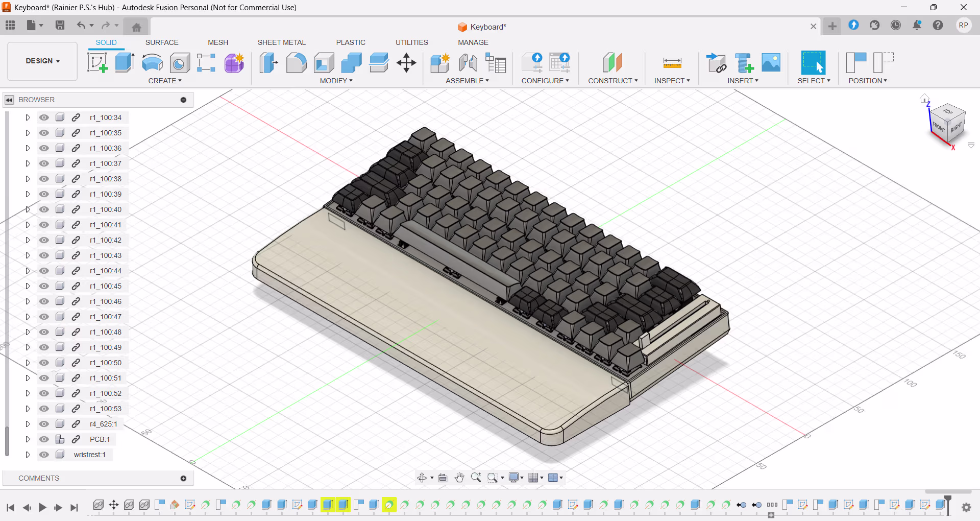Open the MODIFY dropdown menu
The image size is (980, 521).
click(336, 81)
